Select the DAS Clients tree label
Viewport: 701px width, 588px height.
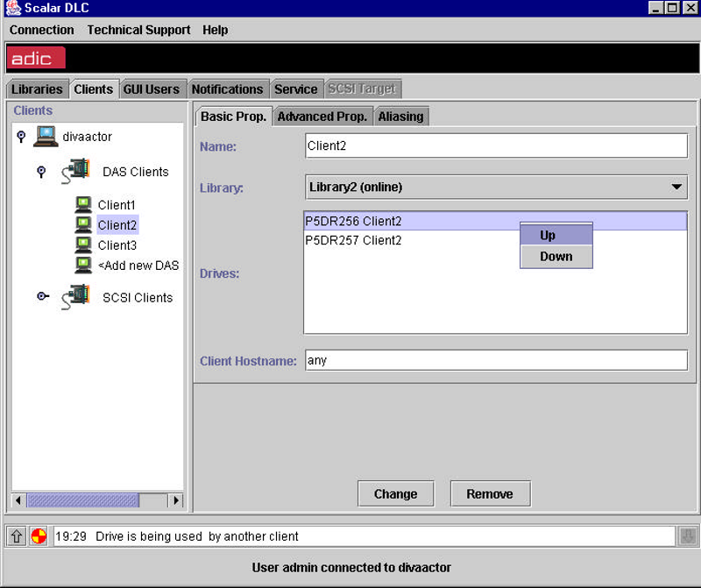point(136,172)
